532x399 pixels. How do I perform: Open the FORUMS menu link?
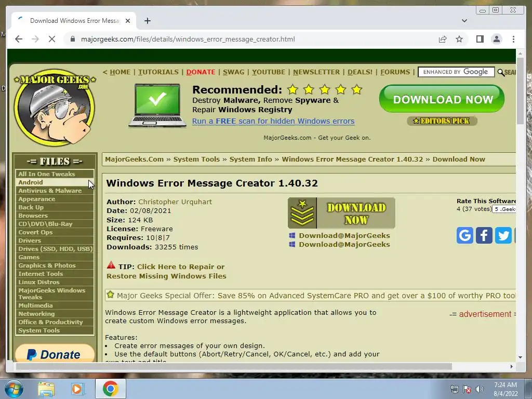395,72
